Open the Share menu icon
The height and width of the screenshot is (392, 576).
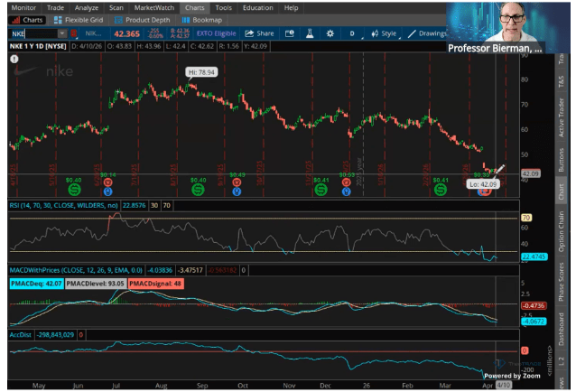pos(249,33)
